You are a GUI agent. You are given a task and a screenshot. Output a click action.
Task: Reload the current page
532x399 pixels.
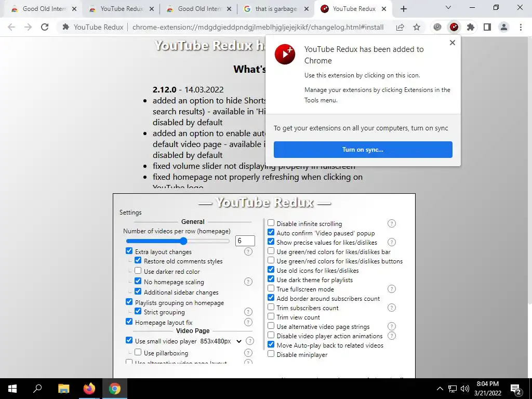pos(45,27)
